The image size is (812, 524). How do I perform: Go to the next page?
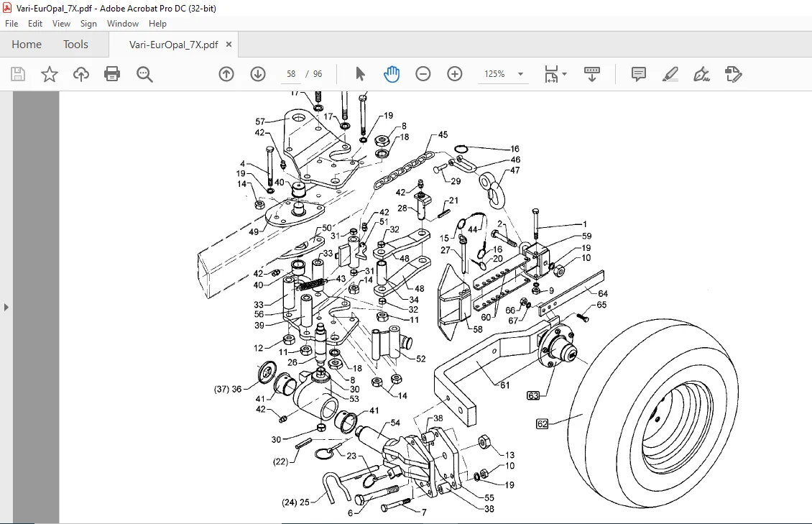tap(258, 74)
